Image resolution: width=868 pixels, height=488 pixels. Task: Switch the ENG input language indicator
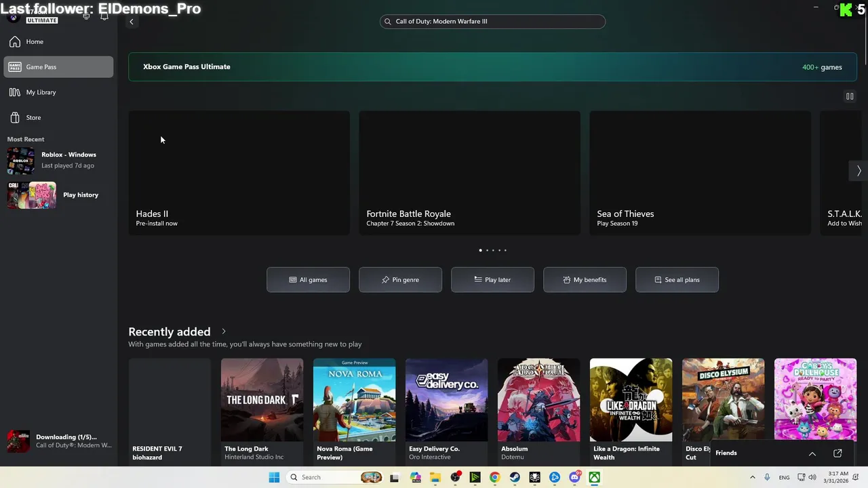click(784, 478)
